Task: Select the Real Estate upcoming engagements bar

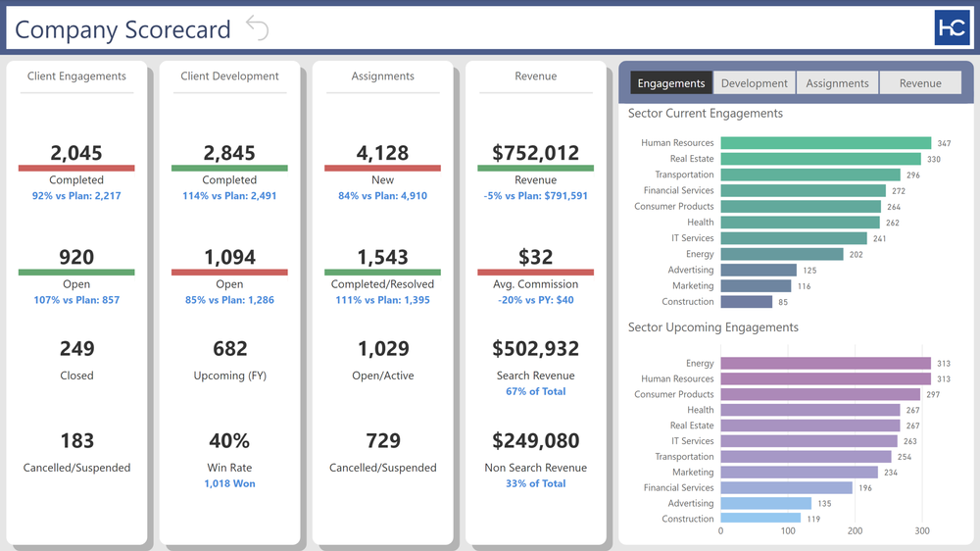Action: click(810, 426)
